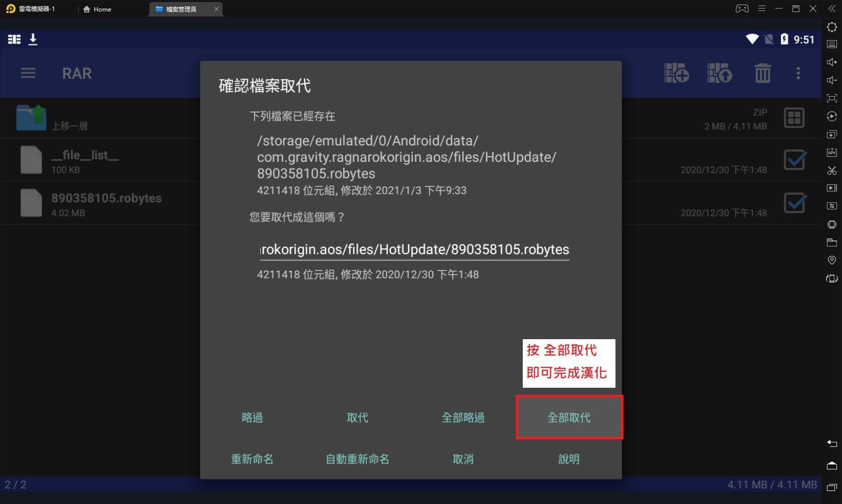This screenshot has width=842, height=504.
Task: Click the volume down sidebar icon
Action: point(832,80)
